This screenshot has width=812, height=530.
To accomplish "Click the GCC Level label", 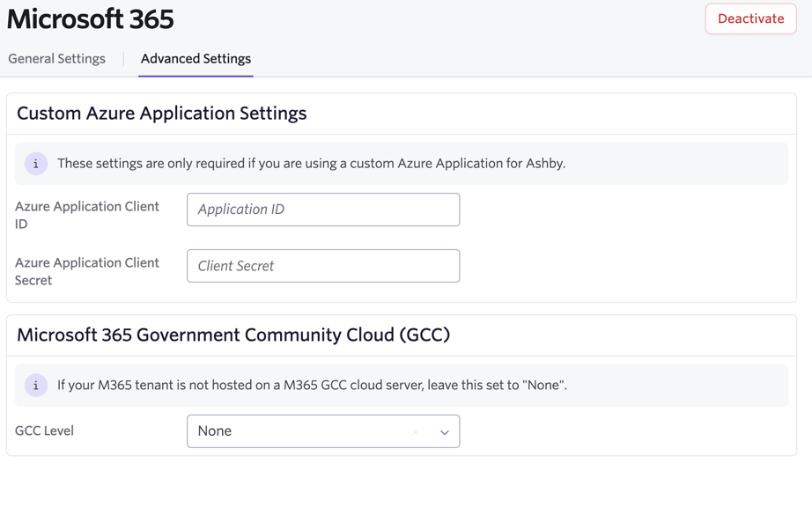I will click(44, 431).
